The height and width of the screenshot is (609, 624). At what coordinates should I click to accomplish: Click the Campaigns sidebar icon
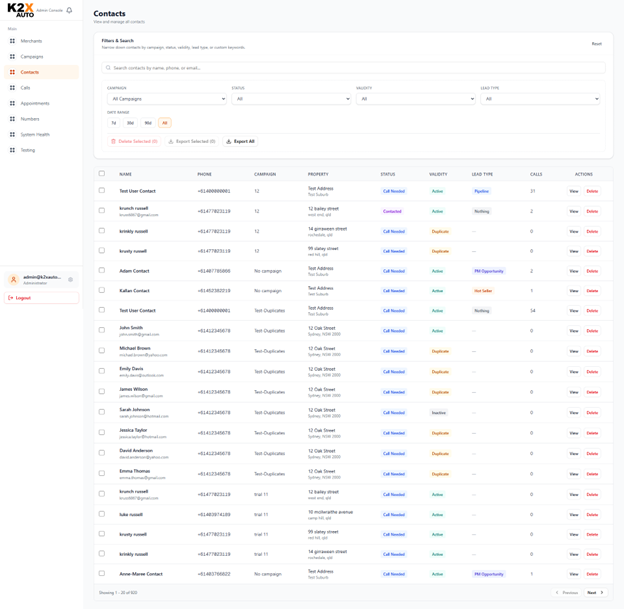tap(12, 57)
